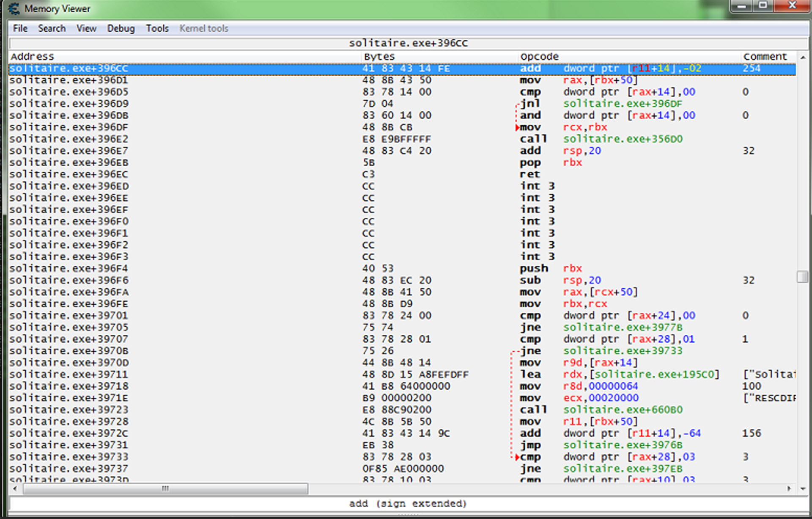
Task: Select row solitaire.exe+396CC add instruction
Action: (402, 68)
